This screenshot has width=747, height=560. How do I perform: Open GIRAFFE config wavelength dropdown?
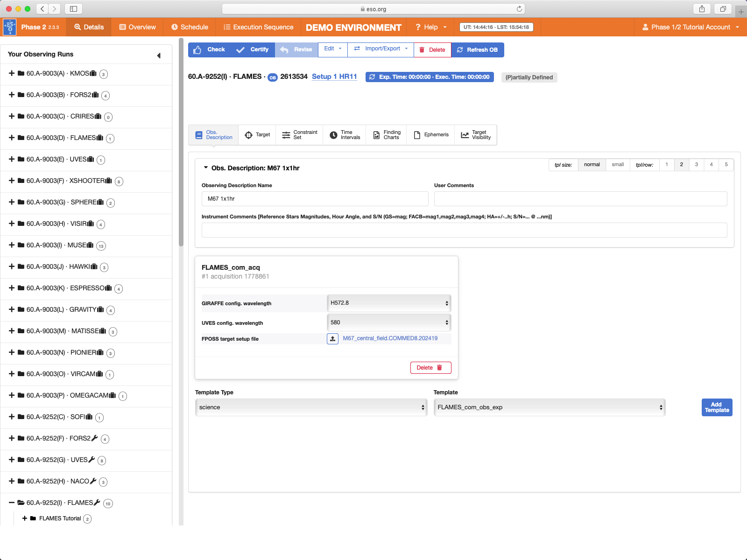click(389, 303)
